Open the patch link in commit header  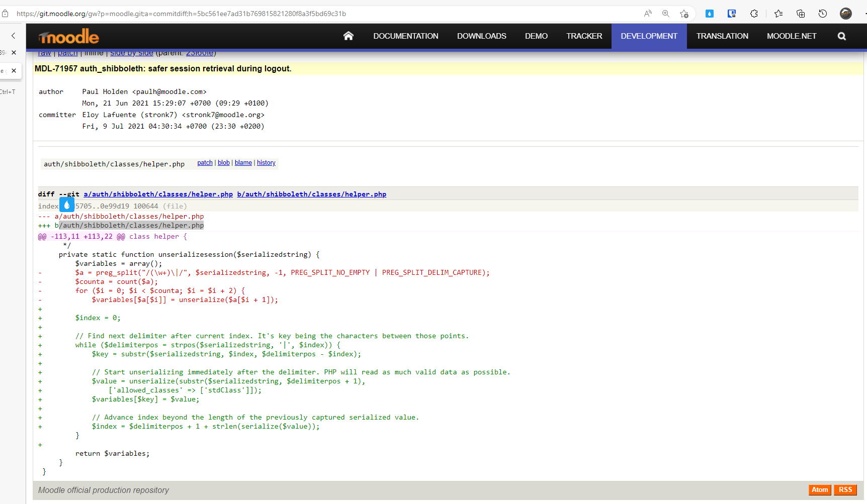(68, 53)
